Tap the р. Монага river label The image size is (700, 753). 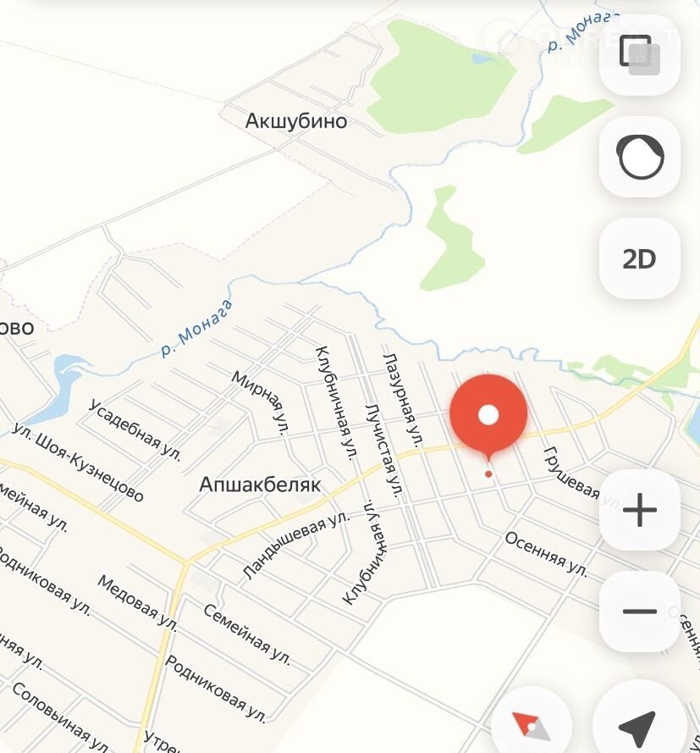196,328
